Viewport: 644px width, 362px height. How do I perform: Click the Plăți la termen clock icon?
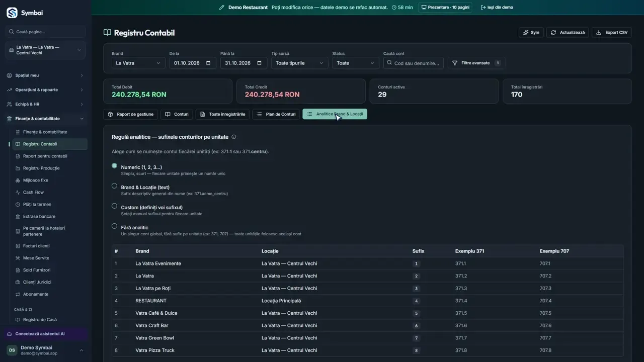[x=18, y=205]
